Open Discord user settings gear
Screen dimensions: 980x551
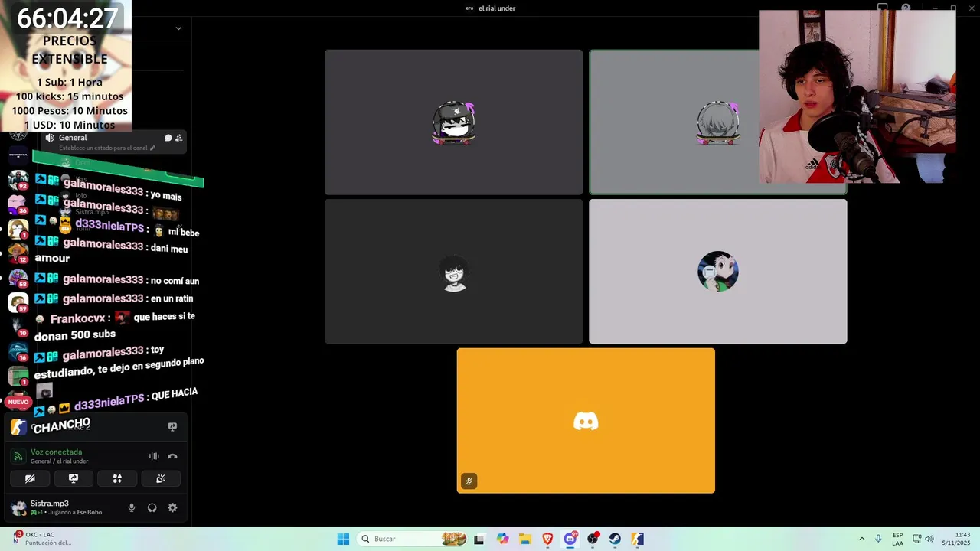pos(172,507)
